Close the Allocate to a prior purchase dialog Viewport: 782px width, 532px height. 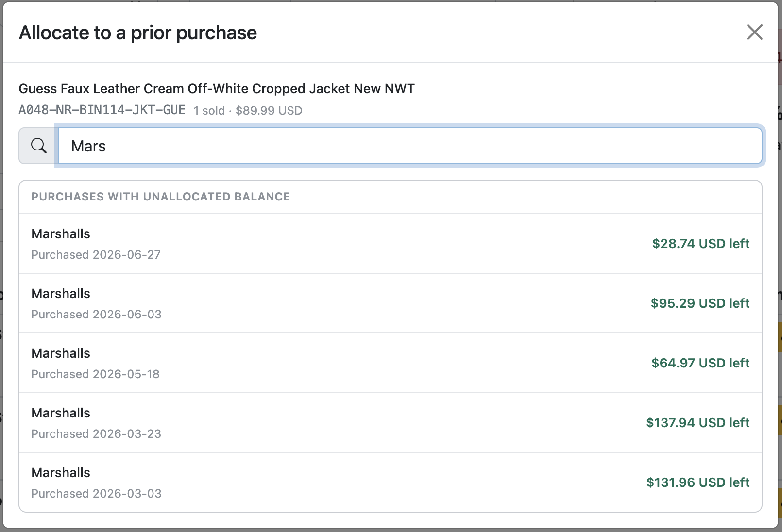[x=754, y=32]
